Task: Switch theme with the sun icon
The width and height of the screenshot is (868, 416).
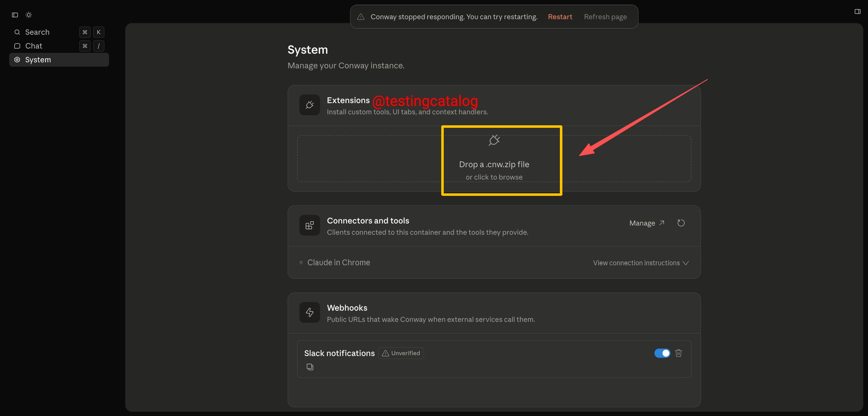Action: (x=29, y=15)
